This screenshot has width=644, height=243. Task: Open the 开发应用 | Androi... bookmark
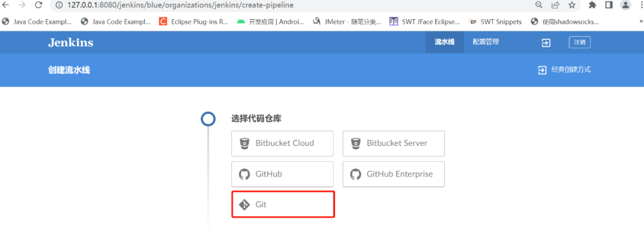[x=271, y=22]
